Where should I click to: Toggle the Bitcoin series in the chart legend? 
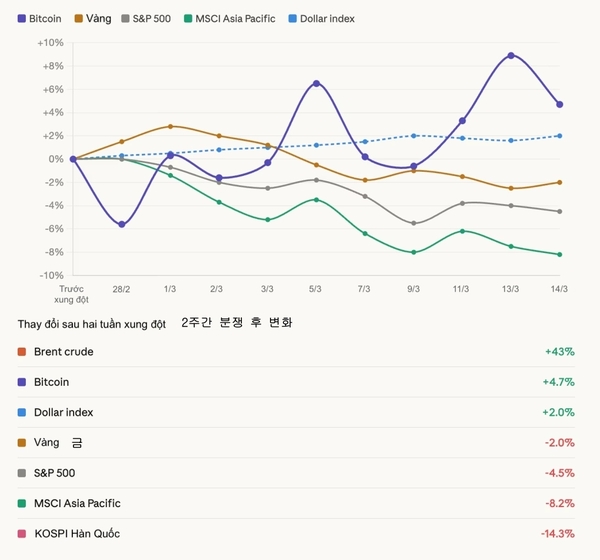40,19
